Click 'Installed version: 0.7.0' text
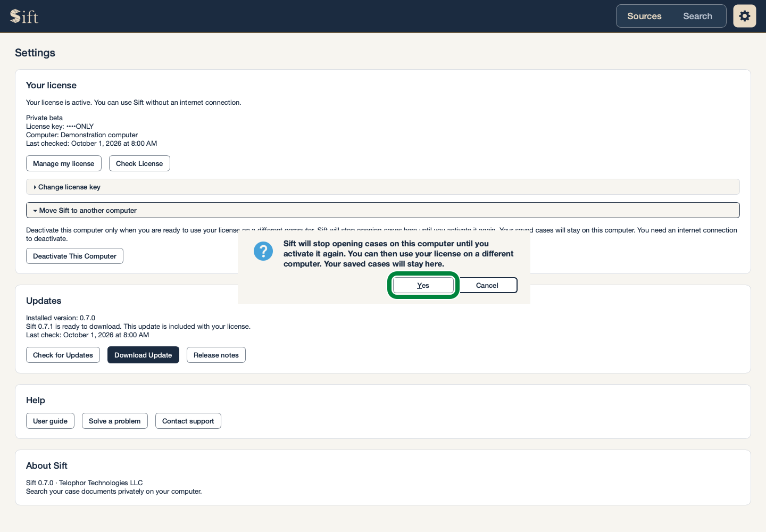The image size is (766, 532). click(x=61, y=318)
